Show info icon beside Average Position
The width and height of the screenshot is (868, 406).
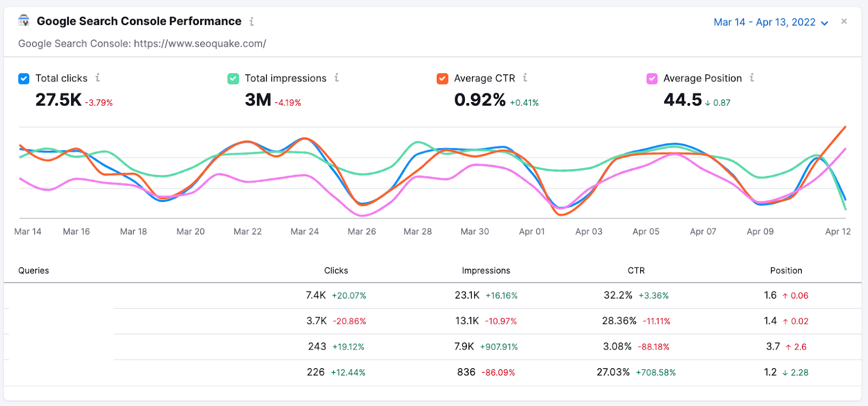[x=752, y=78]
